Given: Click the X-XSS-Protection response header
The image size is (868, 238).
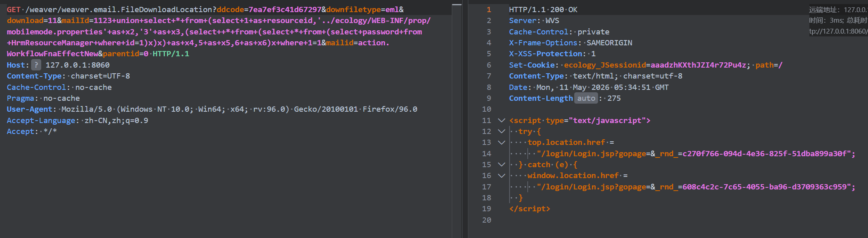Looking at the screenshot, I should coord(552,53).
